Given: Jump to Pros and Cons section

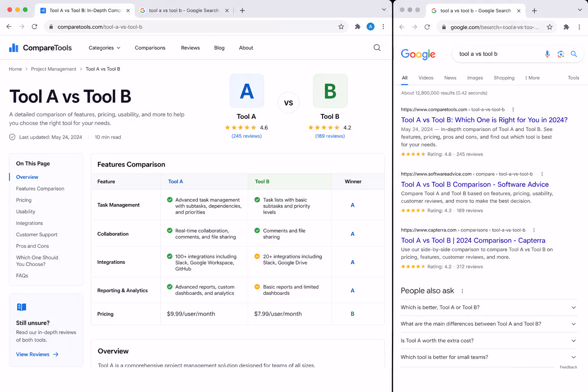Looking at the screenshot, I should 33,246.
